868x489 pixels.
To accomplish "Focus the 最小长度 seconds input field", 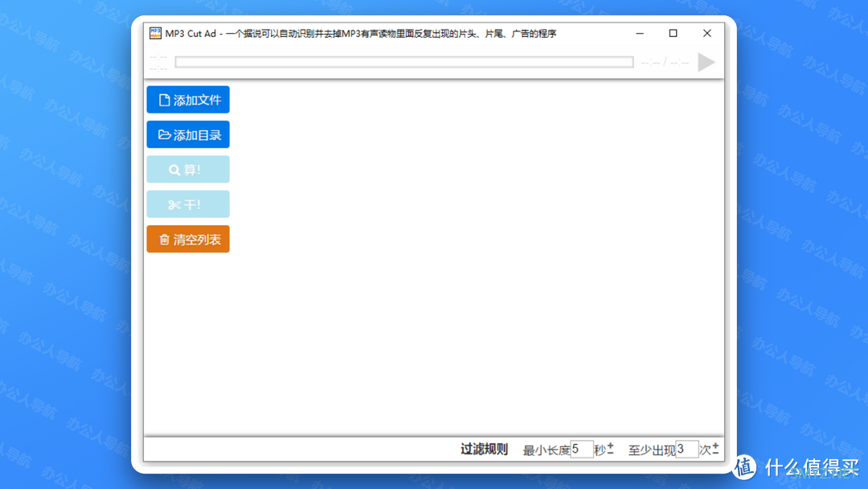I will [582, 449].
